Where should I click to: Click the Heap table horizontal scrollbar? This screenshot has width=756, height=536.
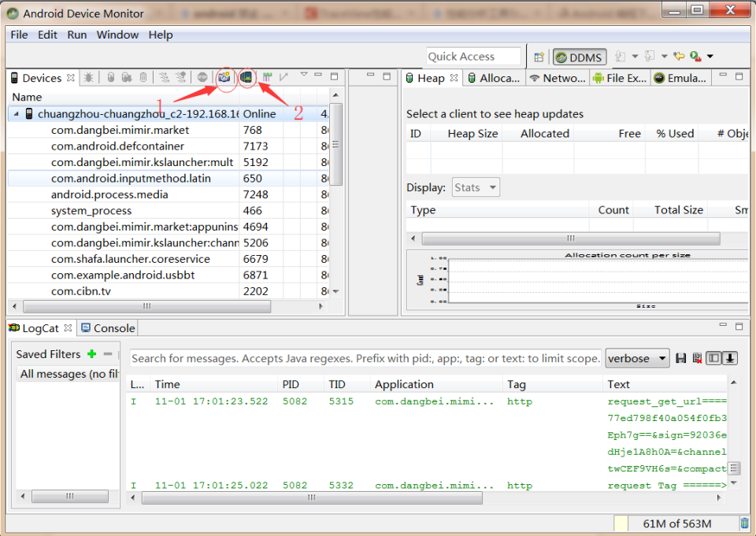click(571, 238)
